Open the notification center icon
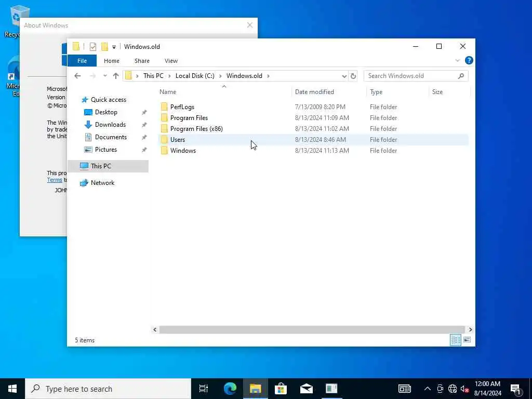532x399 pixels. coord(515,389)
